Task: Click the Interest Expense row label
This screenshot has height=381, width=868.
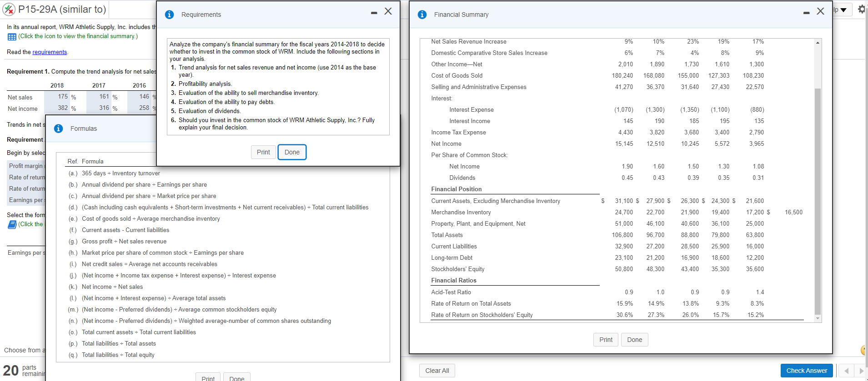Action: click(x=472, y=110)
